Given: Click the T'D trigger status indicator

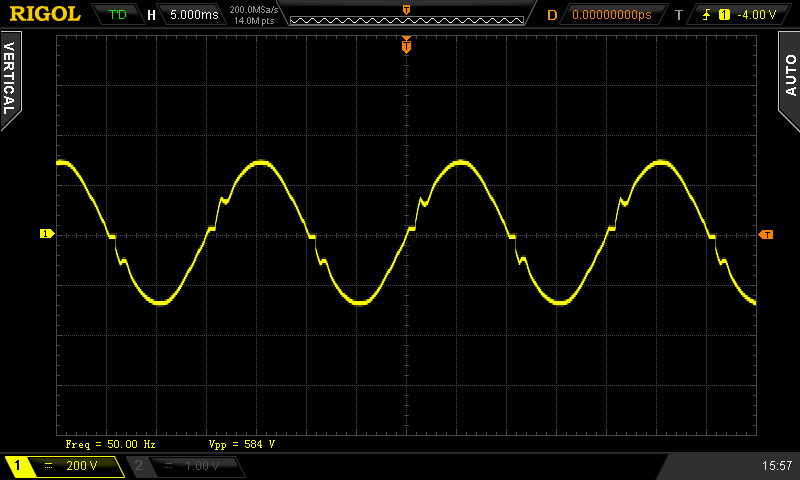Looking at the screenshot, I should (117, 15).
